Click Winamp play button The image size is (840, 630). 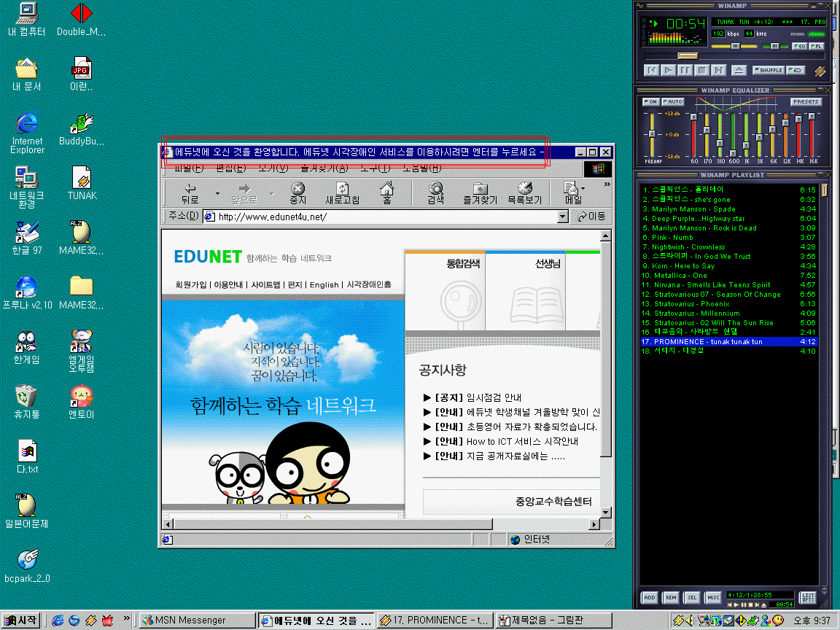(668, 70)
